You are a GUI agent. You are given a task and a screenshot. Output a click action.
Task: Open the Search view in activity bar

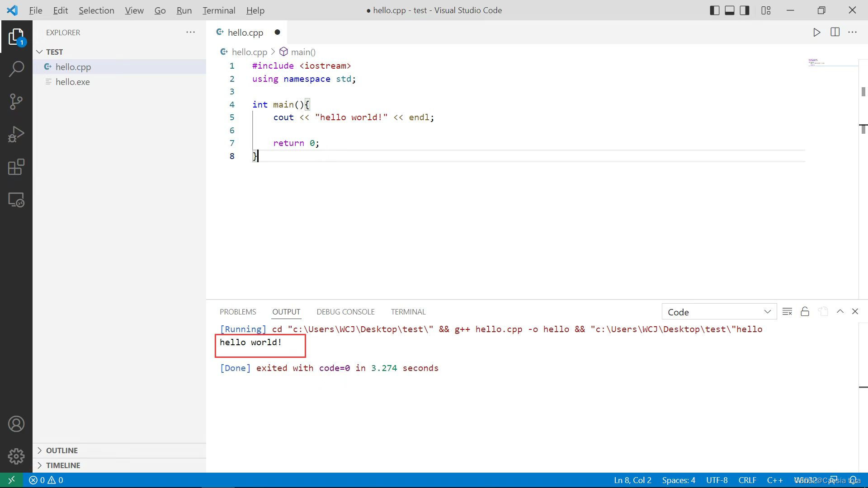point(16,69)
